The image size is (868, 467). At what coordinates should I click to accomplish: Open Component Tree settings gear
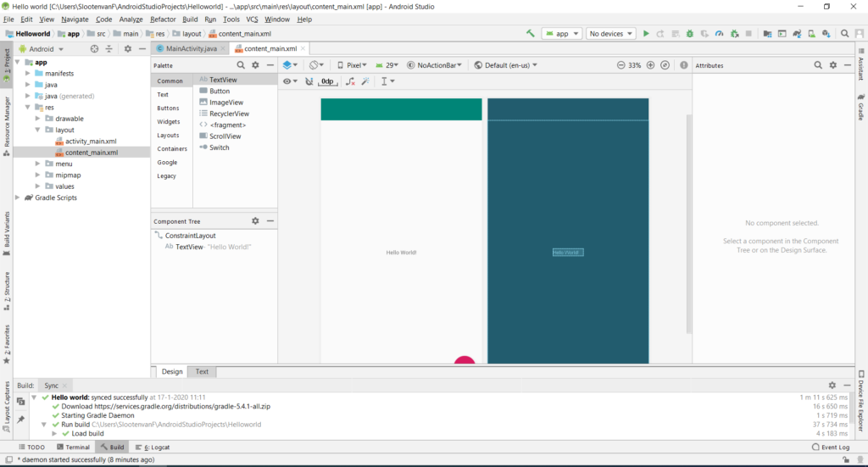tap(255, 220)
